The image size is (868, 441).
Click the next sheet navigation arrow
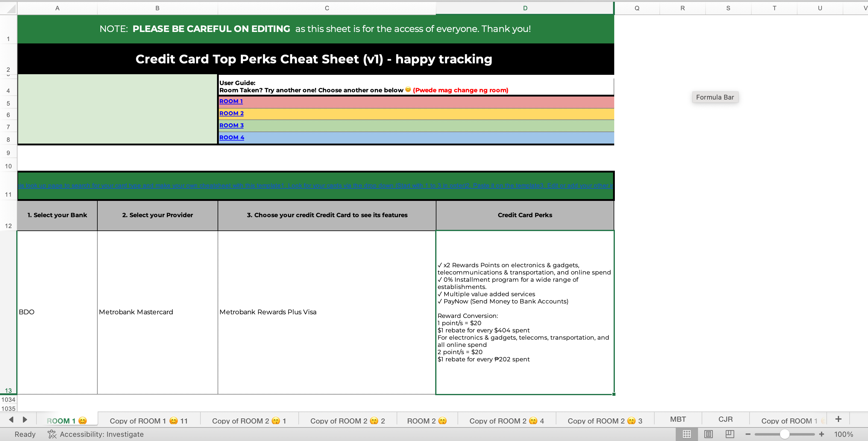point(25,420)
